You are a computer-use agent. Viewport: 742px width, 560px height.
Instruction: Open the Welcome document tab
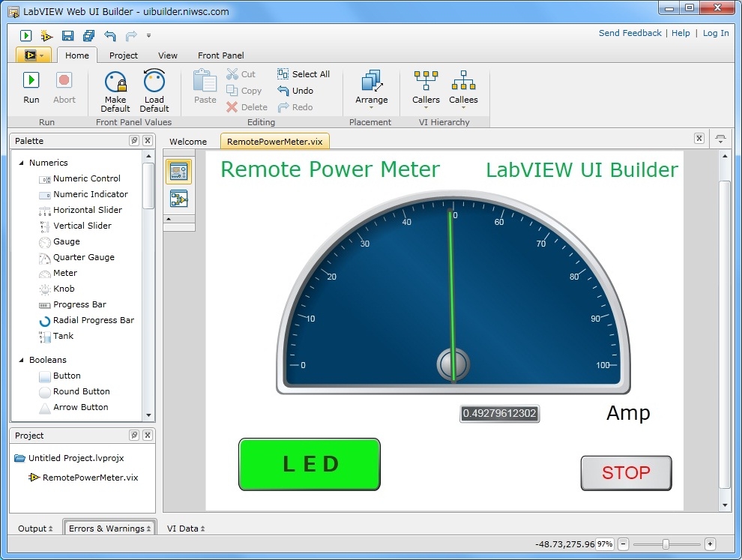188,142
